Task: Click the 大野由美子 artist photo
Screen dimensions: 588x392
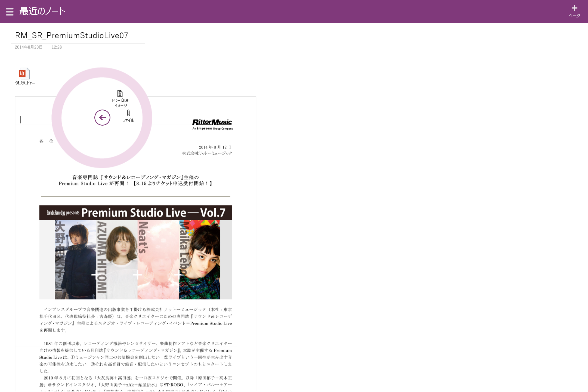Action: [x=76, y=260]
